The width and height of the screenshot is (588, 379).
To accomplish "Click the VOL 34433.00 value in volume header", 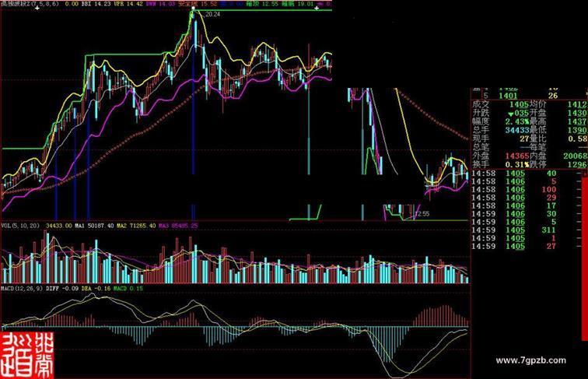I will tap(59, 226).
